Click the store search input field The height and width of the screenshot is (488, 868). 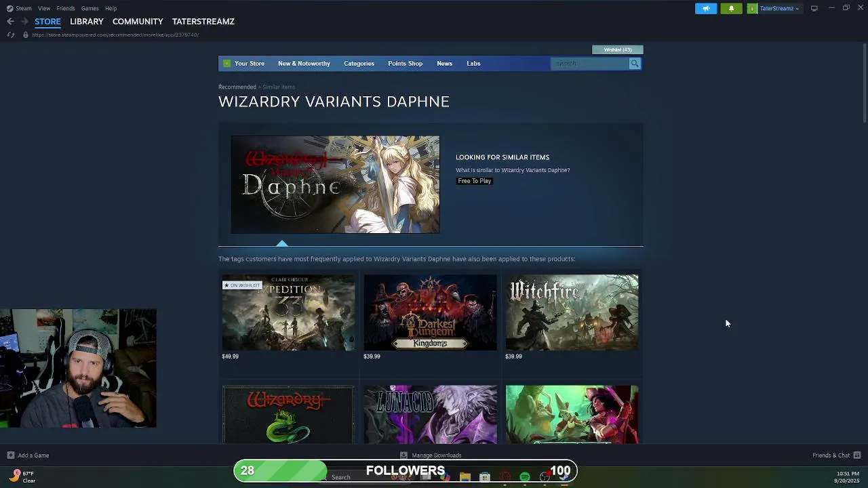point(591,64)
